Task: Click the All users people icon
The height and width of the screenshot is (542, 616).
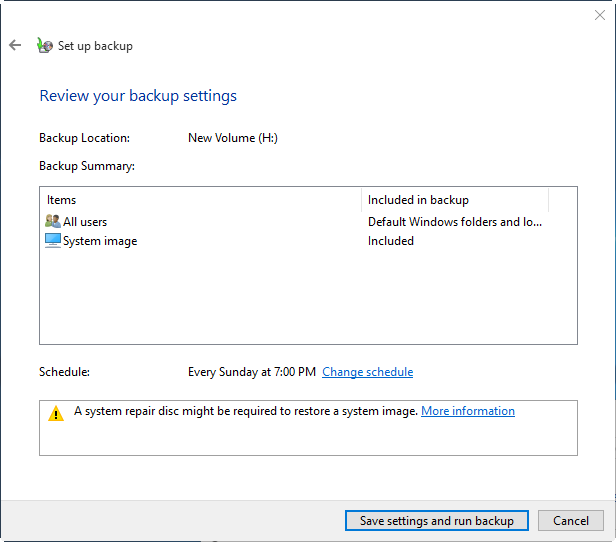Action: (x=53, y=221)
